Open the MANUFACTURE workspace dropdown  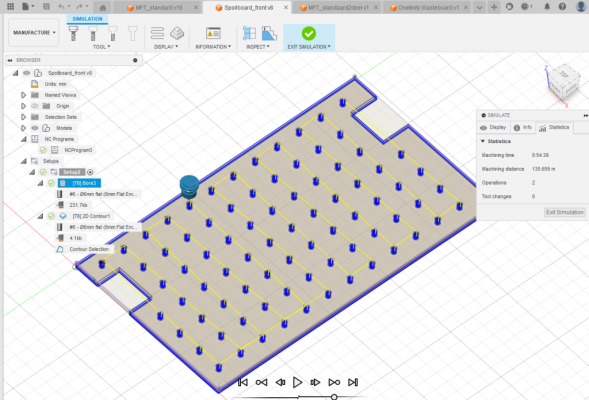click(34, 33)
